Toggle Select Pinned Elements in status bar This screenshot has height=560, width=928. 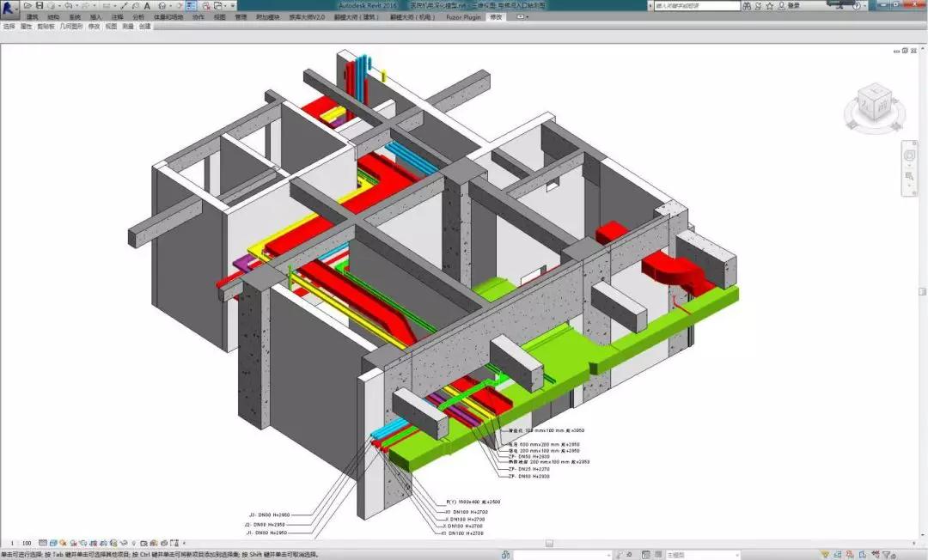pos(849,555)
